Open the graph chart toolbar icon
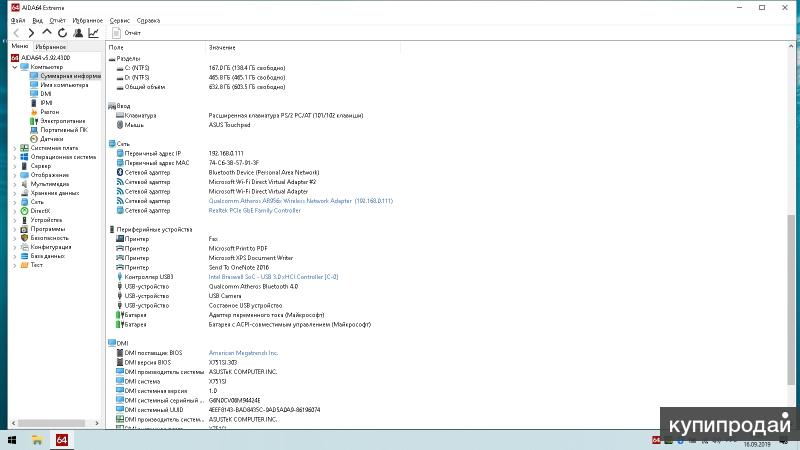 point(93,33)
